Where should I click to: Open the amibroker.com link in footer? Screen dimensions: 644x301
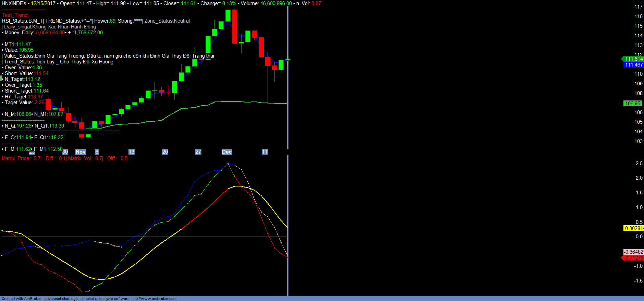(x=154, y=299)
